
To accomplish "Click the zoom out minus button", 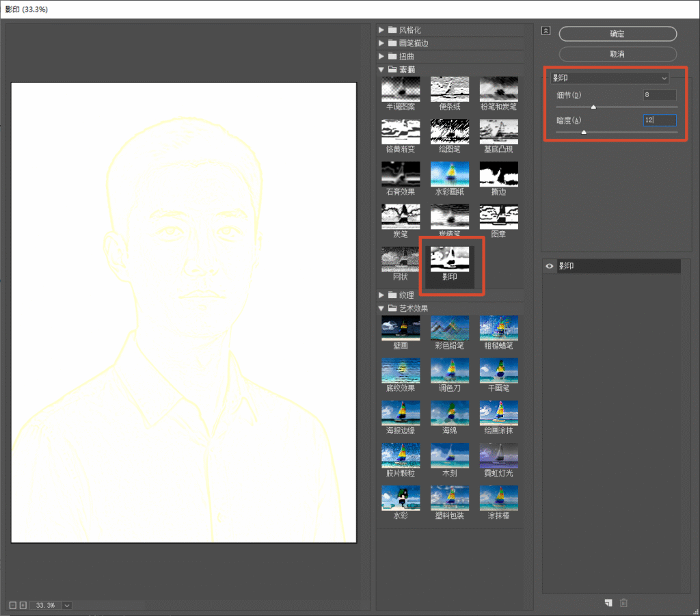I will coord(13,605).
